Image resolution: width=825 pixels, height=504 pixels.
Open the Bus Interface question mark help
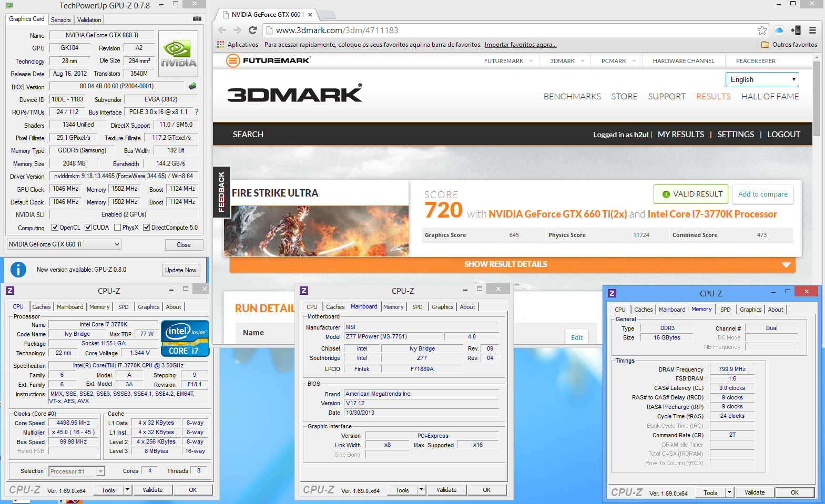click(197, 112)
